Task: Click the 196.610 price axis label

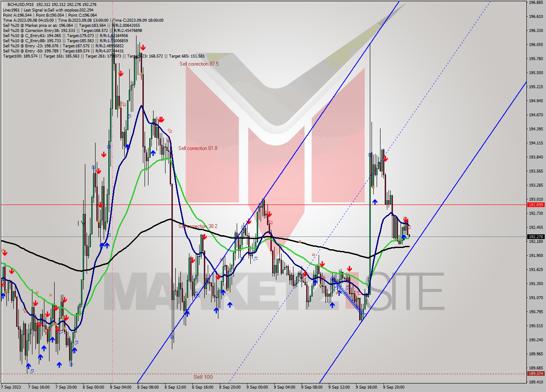Action: [535, 17]
